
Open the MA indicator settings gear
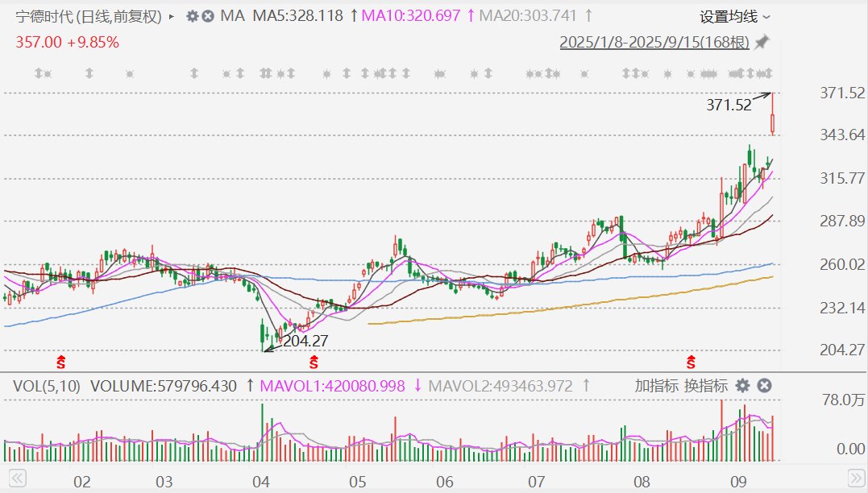click(192, 16)
